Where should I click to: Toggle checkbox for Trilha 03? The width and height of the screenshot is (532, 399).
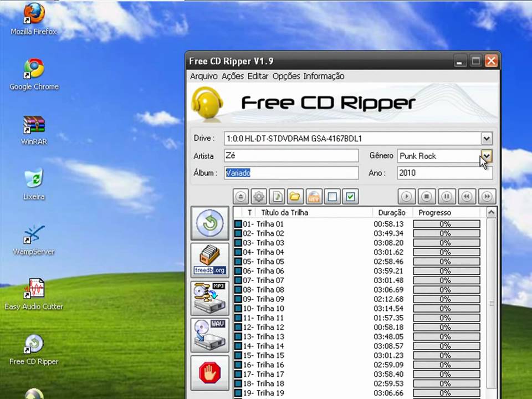pos(238,243)
